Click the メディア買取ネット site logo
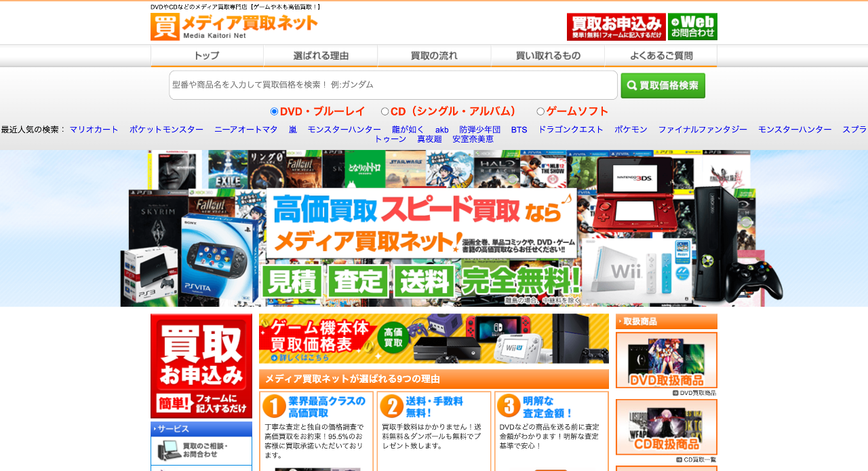 pyautogui.click(x=234, y=26)
